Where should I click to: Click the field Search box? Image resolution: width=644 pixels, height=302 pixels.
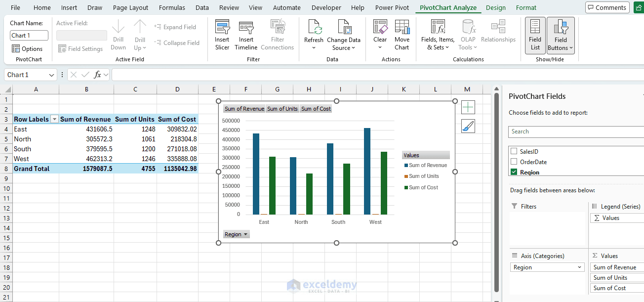[576, 131]
